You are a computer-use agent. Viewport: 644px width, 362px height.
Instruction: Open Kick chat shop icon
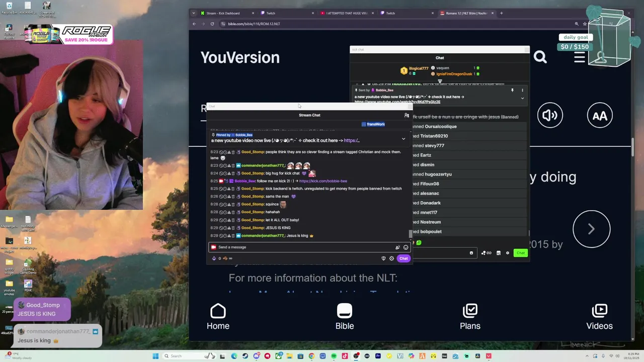point(498,253)
